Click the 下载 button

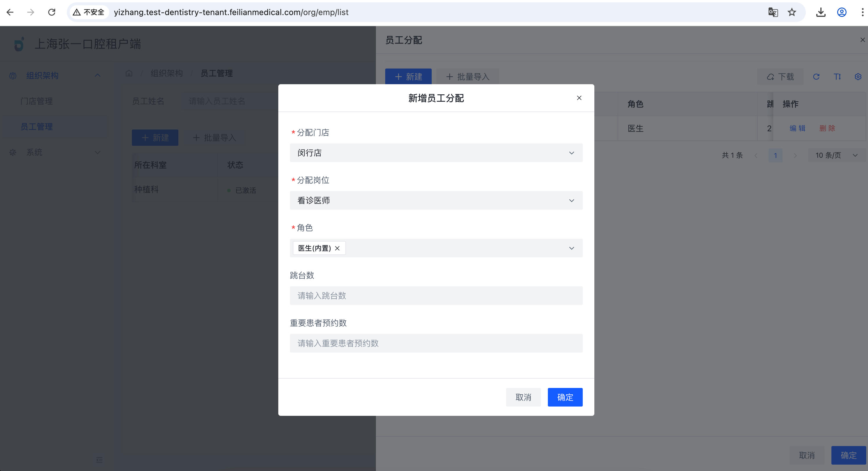click(x=780, y=77)
